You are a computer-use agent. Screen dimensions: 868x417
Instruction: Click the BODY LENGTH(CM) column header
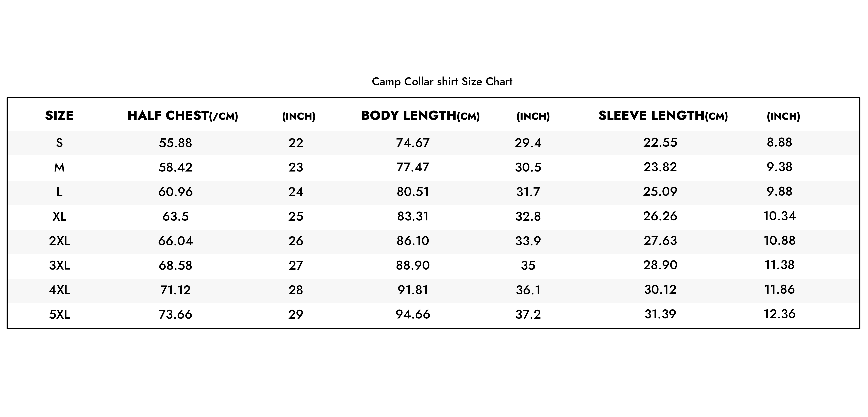(x=420, y=116)
